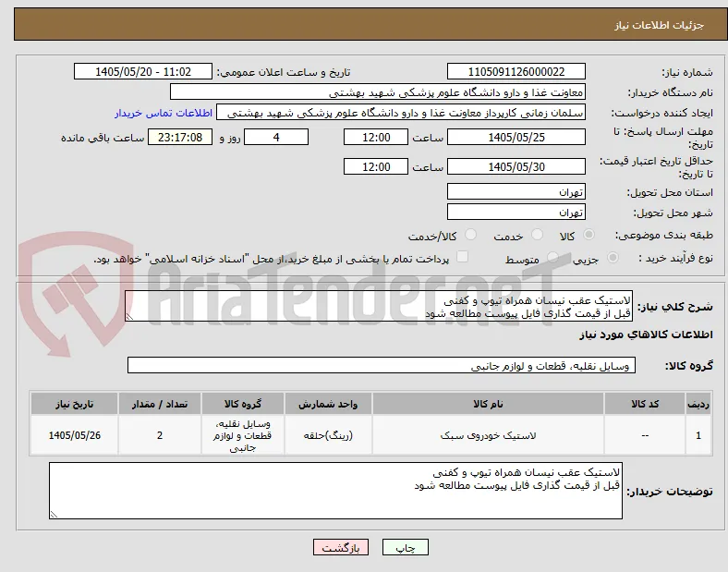Click the لاستیک خودروی سبک cell

[488, 435]
